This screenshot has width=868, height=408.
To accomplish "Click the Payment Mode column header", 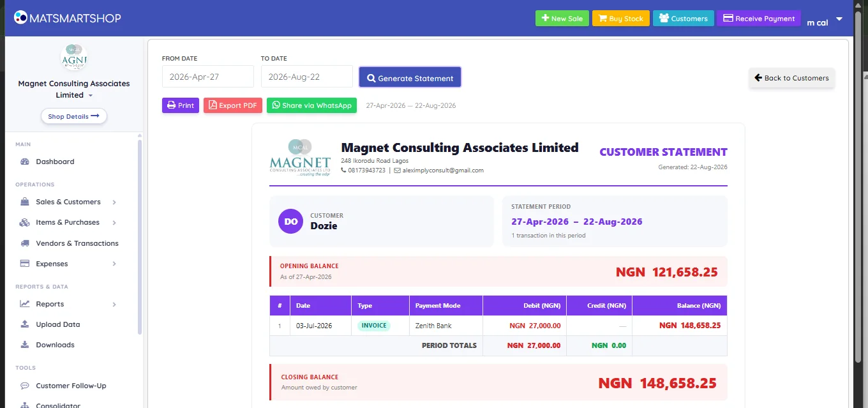I will click(445, 305).
